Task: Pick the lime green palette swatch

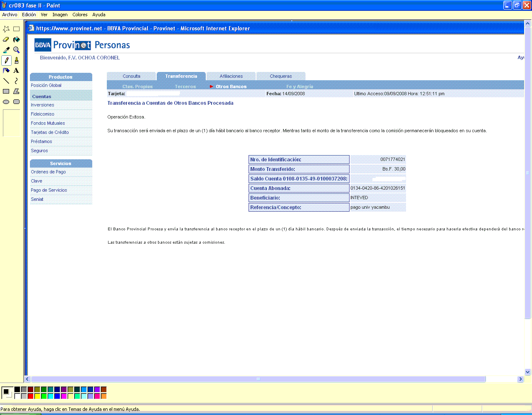Action: (x=44, y=396)
